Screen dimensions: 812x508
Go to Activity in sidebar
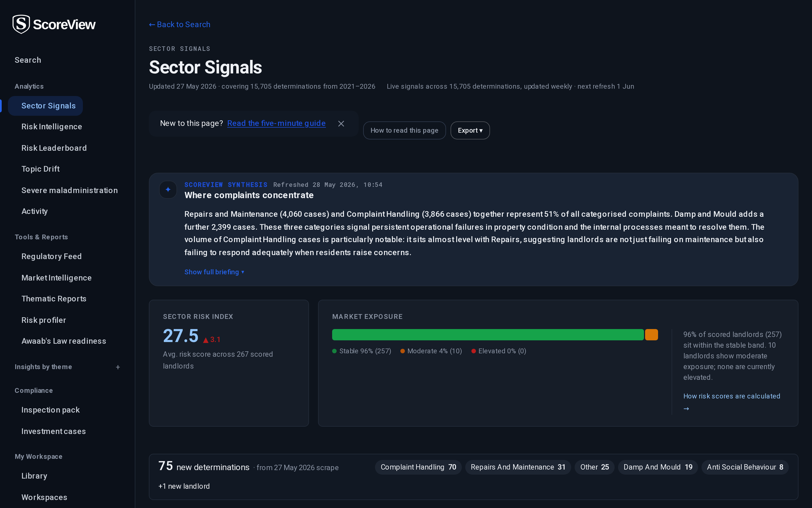tap(34, 211)
